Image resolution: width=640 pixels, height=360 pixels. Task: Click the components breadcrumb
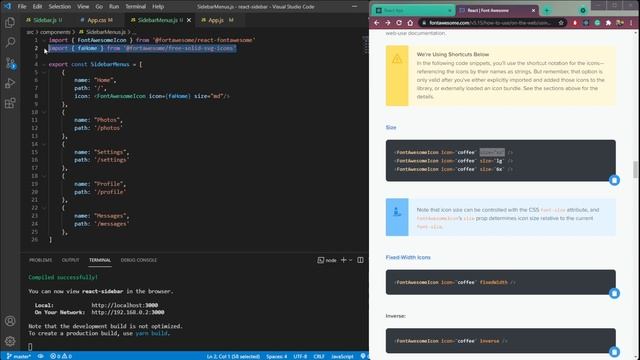(x=56, y=32)
